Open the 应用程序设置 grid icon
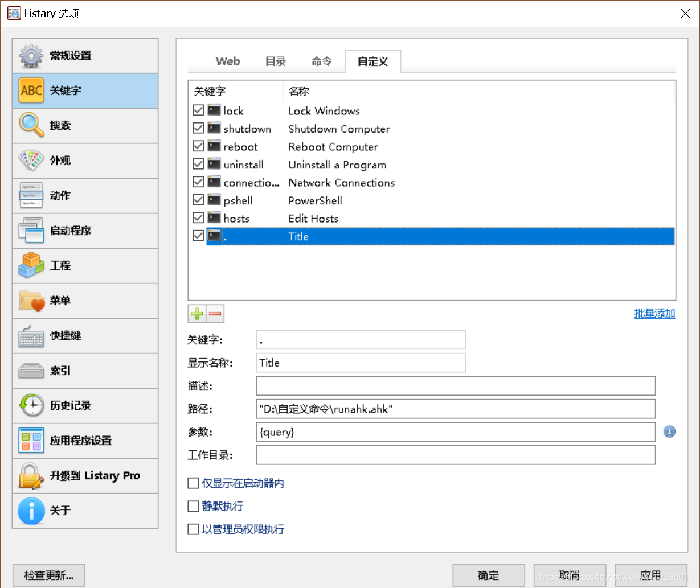 pos(31,441)
